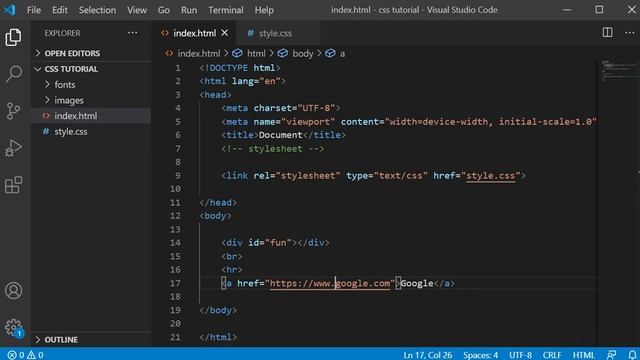Click line number 14 in gutter
Screen dimensions: 640x360
[176, 243]
